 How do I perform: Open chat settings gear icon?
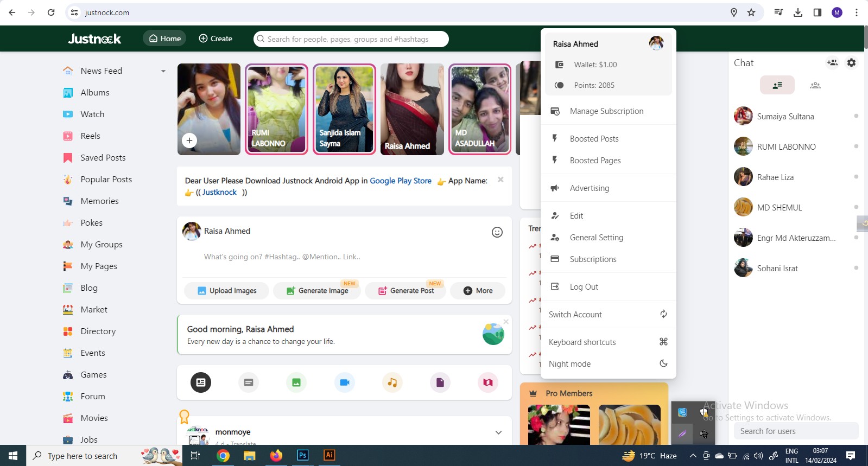(851, 63)
